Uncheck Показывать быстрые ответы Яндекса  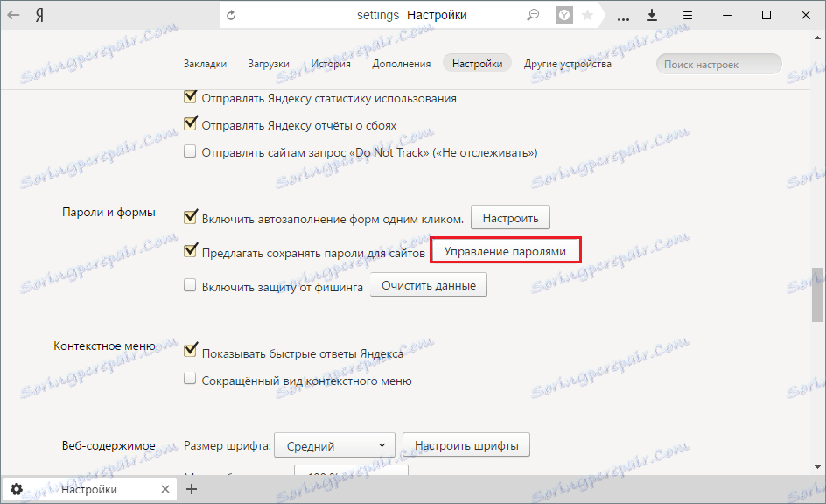(190, 350)
